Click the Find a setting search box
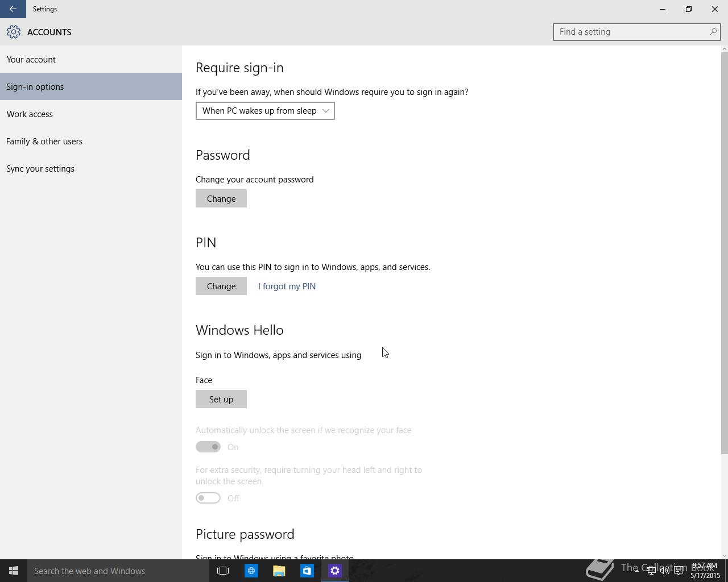The height and width of the screenshot is (582, 728). coord(636,32)
